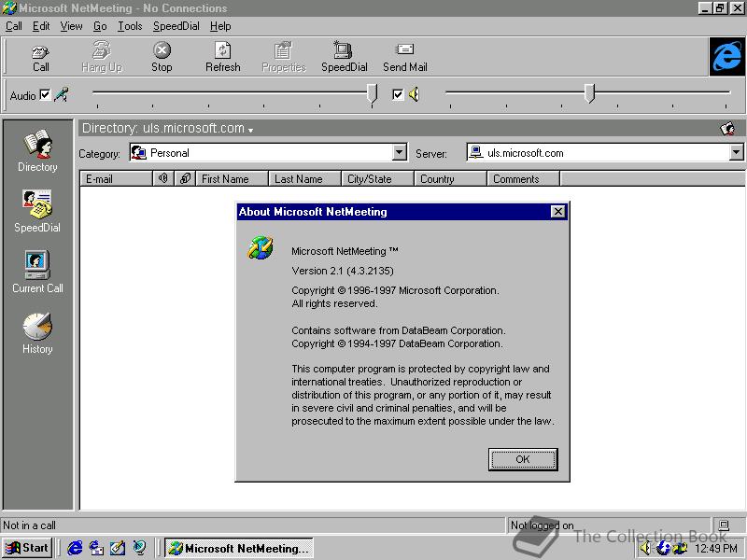Open the Category dropdown arrow
This screenshot has width=747, height=560.
400,152
